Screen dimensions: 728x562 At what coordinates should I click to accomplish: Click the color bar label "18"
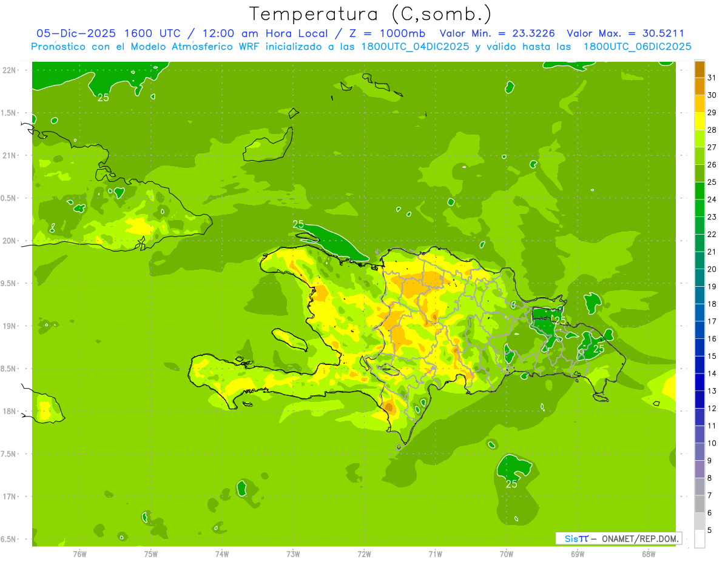click(x=712, y=304)
